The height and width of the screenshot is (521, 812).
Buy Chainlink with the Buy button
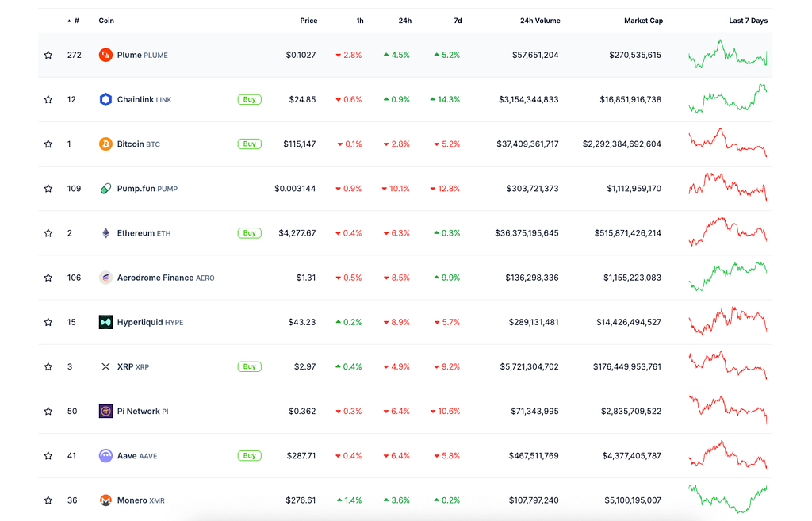[250, 99]
